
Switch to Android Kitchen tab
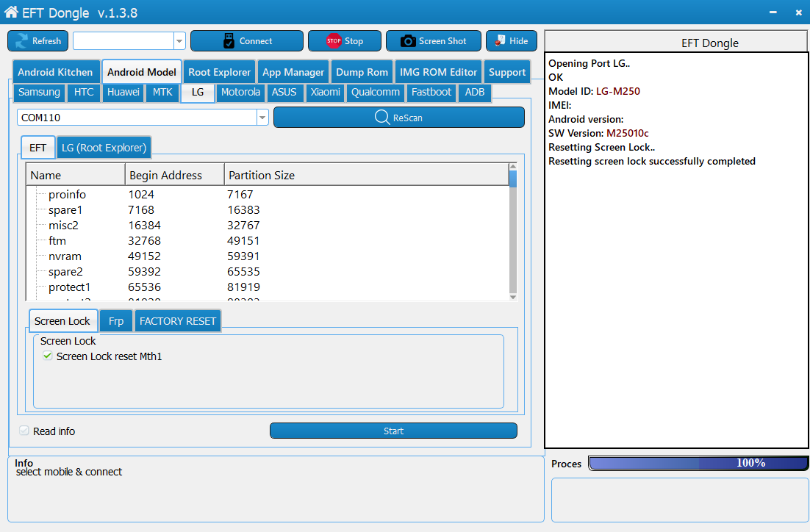pos(55,72)
